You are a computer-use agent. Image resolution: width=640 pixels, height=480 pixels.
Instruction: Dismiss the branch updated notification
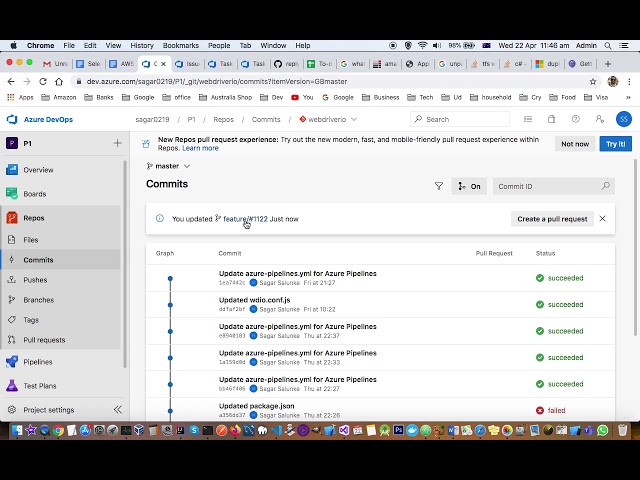pyautogui.click(x=602, y=219)
